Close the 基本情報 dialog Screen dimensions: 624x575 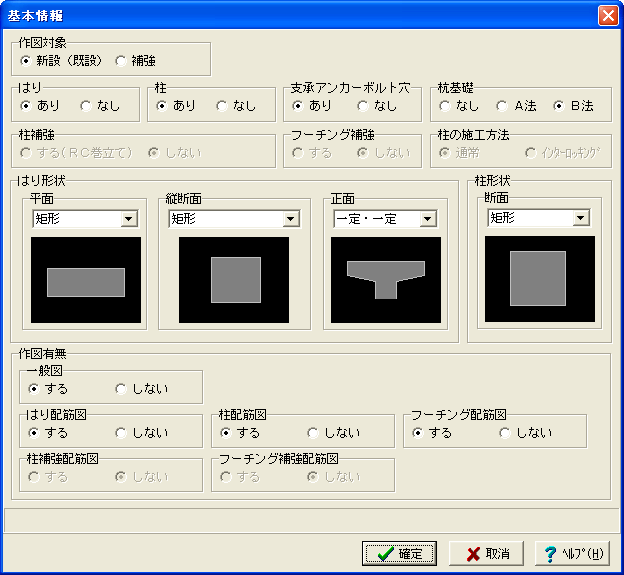pos(608,16)
